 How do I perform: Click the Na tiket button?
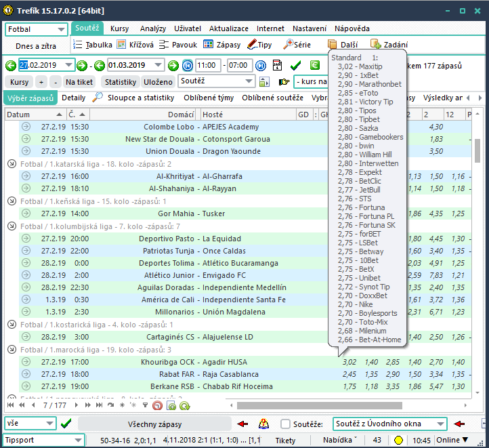pyautogui.click(x=79, y=82)
